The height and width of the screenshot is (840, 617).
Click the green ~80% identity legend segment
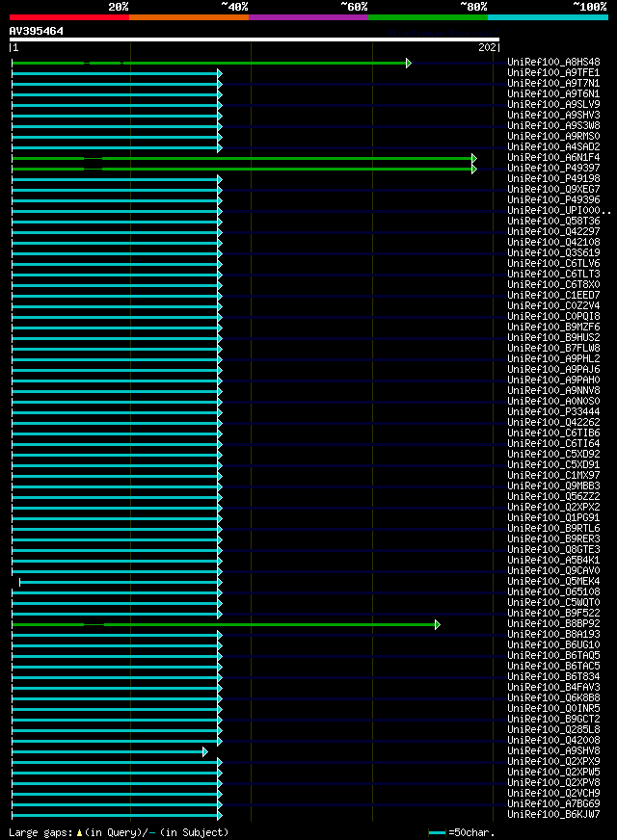428,17
